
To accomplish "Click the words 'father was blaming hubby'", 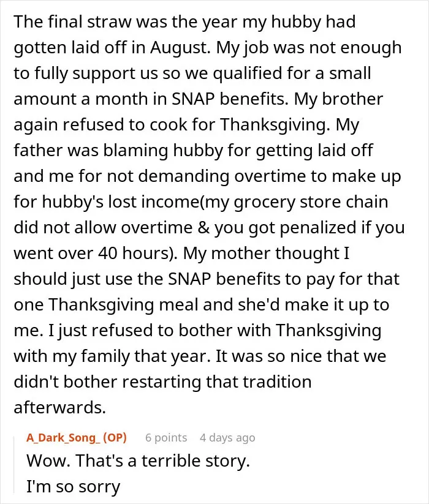I will 119,151.
